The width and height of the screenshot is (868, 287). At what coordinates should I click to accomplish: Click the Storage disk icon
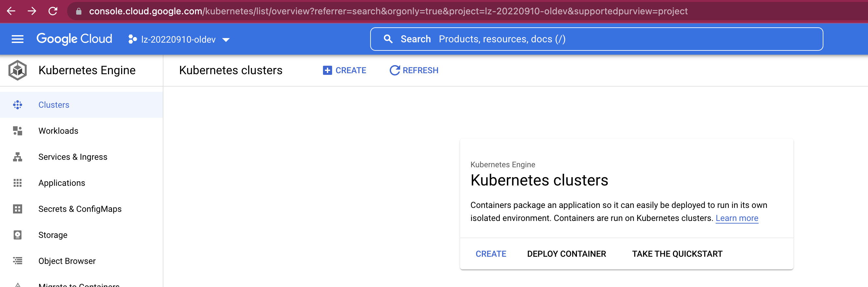[18, 235]
